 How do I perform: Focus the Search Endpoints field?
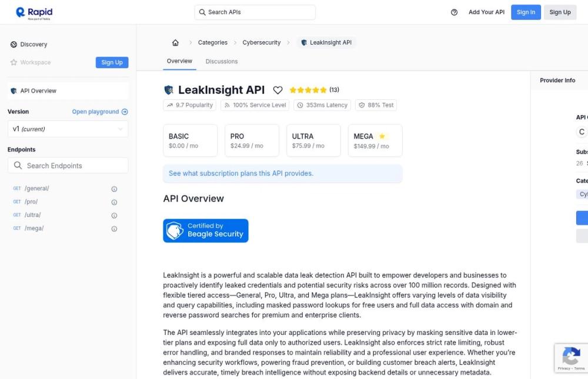(68, 165)
